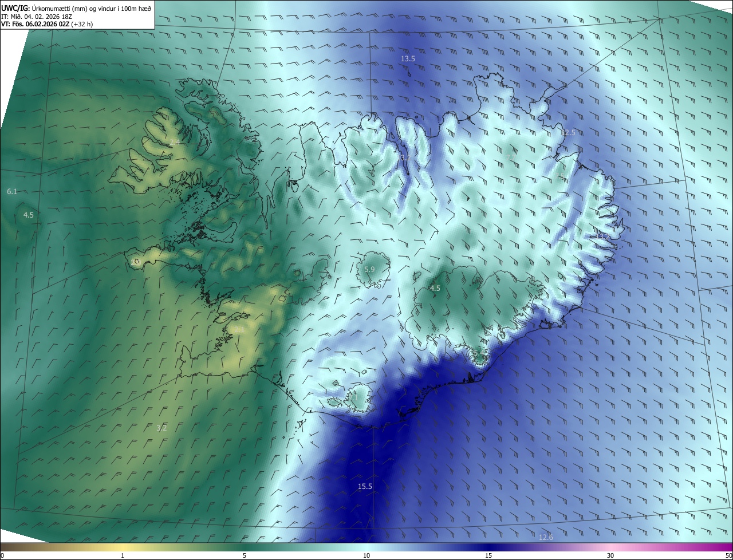Click the 5.9 value label on the glacier
The width and height of the screenshot is (733, 560).
[x=369, y=269]
